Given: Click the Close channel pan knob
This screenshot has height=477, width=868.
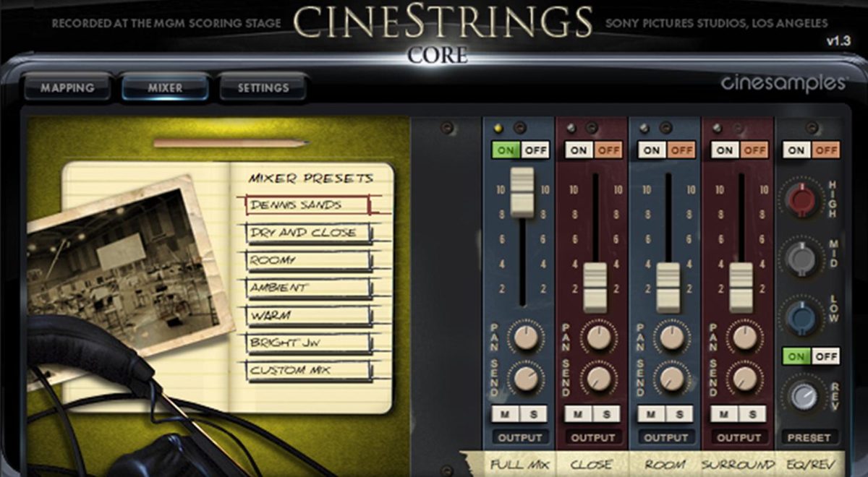Looking at the screenshot, I should 599,336.
